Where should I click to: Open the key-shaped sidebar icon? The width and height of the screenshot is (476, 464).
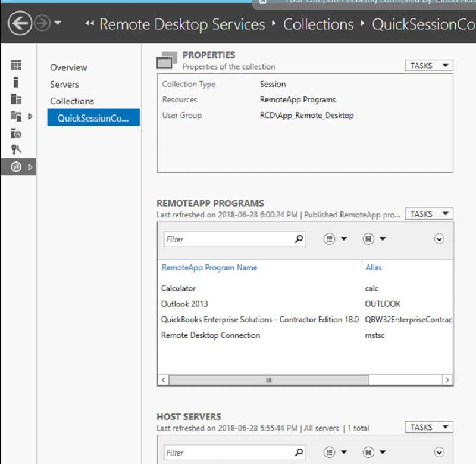[x=16, y=150]
